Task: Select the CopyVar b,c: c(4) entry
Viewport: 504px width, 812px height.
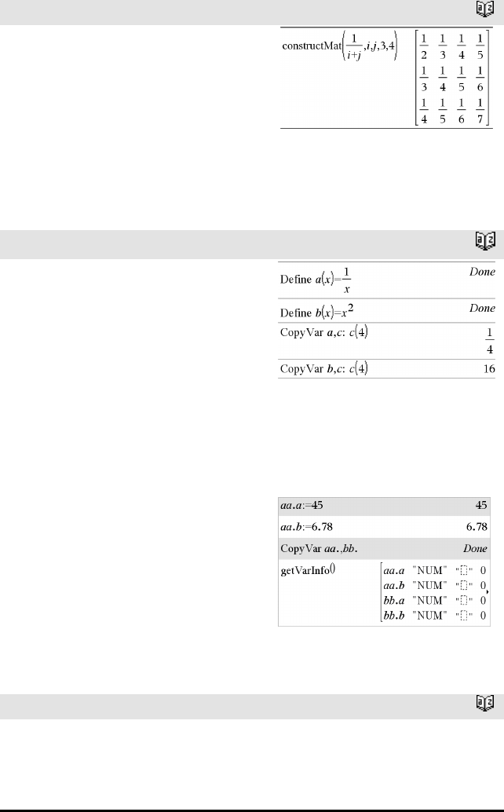Action: tap(324, 369)
